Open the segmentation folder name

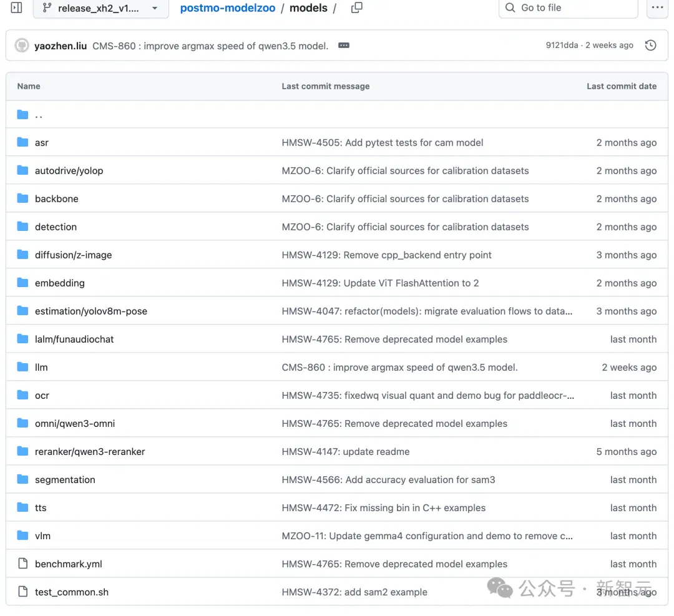coord(65,480)
